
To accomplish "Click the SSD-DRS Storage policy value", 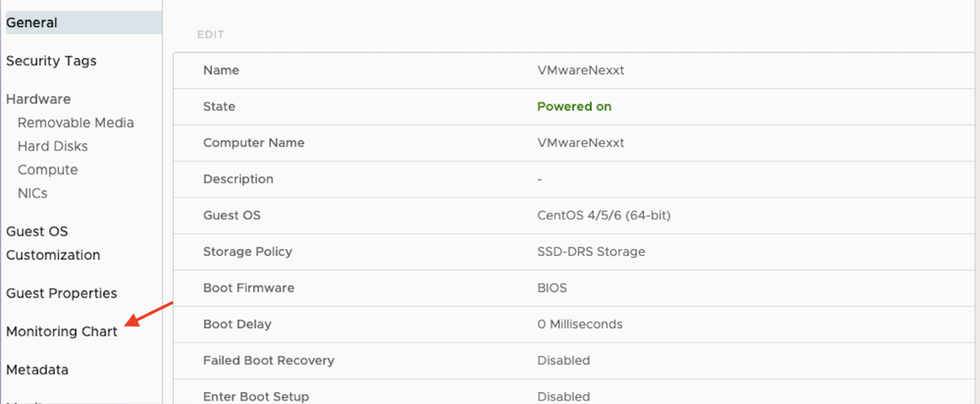I will coord(590,252).
